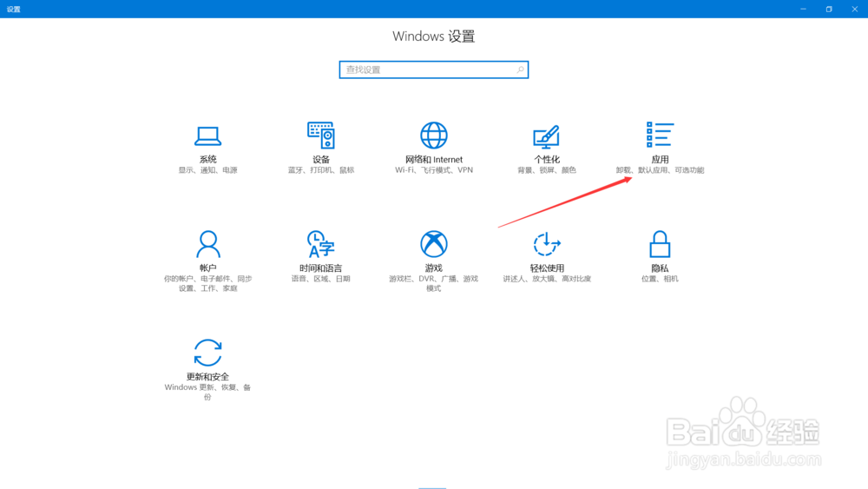Screen dimensions: 868x489
Task: Minimize the 设置 window
Action: pos(803,9)
